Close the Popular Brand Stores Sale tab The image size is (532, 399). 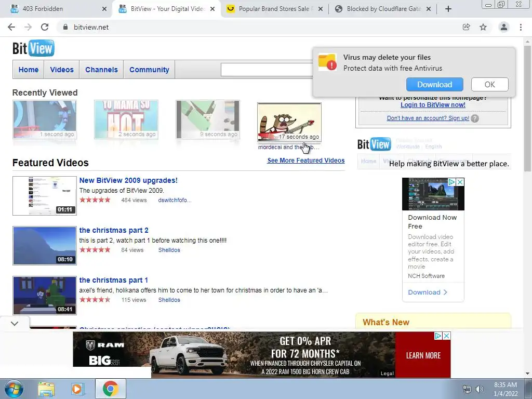click(x=320, y=9)
